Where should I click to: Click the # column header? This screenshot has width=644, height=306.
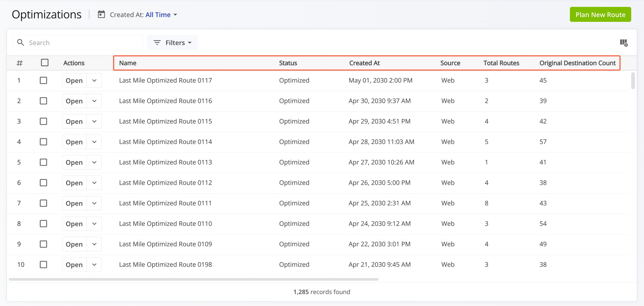19,63
